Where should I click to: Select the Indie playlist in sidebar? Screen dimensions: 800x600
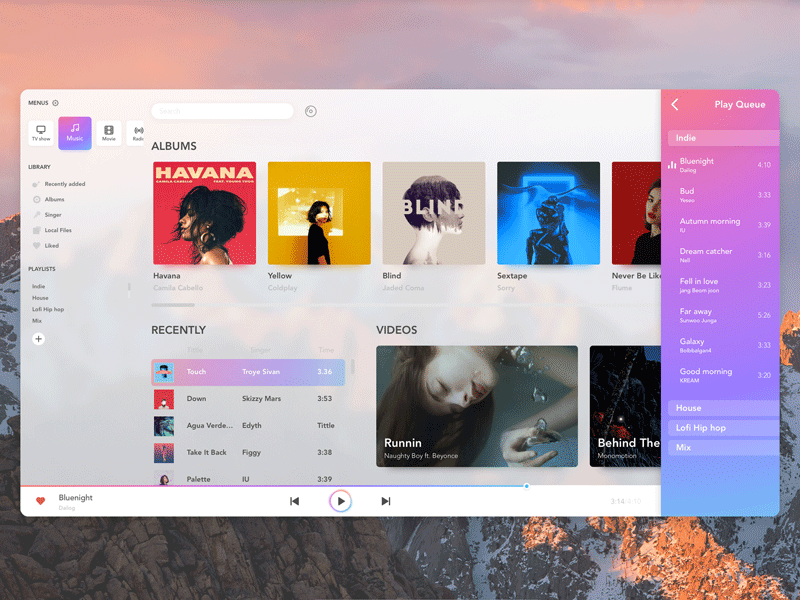[x=39, y=287]
